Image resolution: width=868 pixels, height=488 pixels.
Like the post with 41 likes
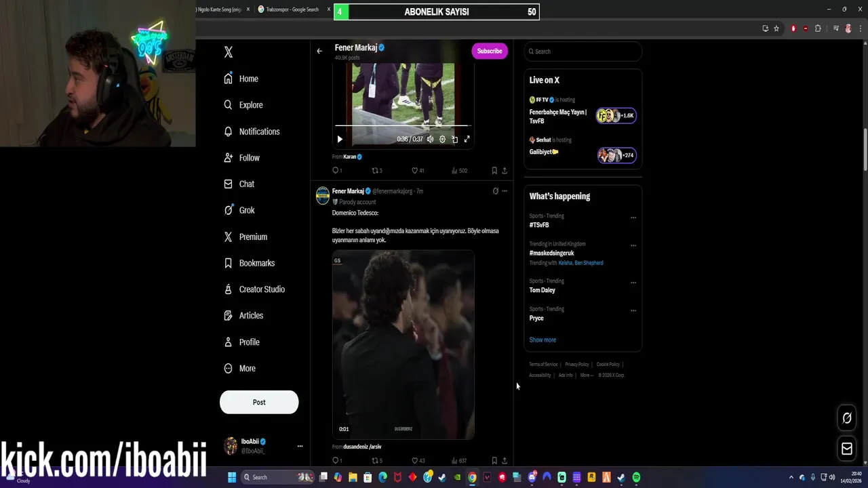point(418,171)
